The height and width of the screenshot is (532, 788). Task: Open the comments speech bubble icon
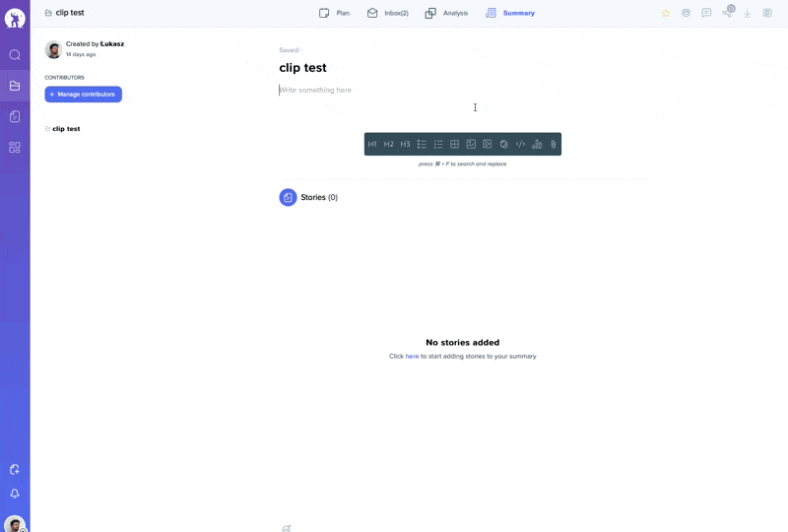coord(706,13)
